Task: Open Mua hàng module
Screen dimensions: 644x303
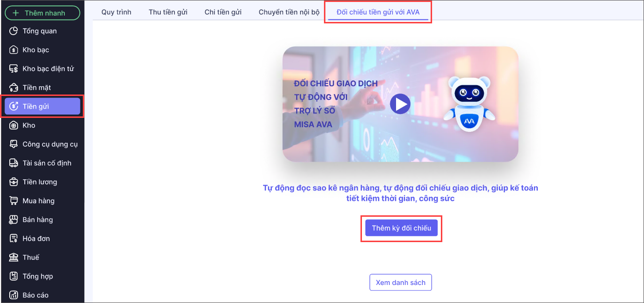Action: pyautogui.click(x=42, y=201)
